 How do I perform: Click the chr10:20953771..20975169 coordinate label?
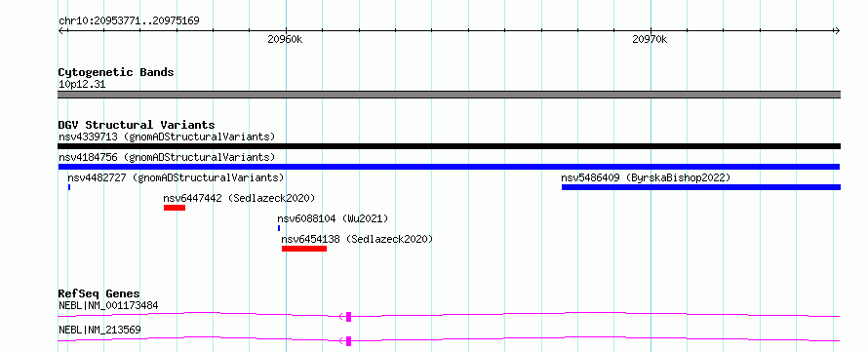pyautogui.click(x=129, y=21)
